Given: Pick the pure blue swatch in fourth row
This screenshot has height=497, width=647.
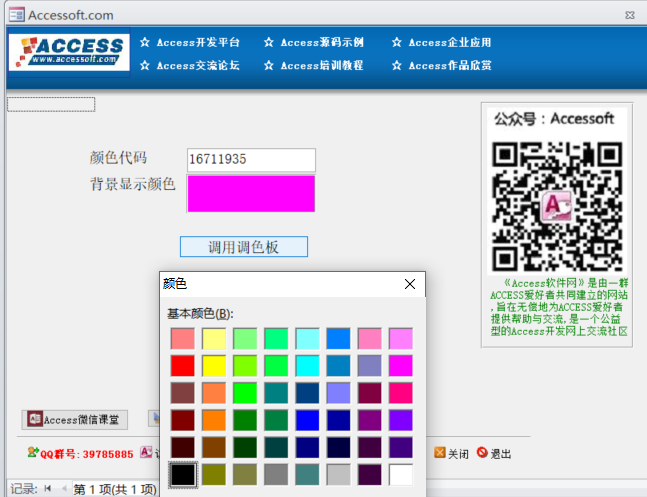Looking at the screenshot, I should coord(307,420).
